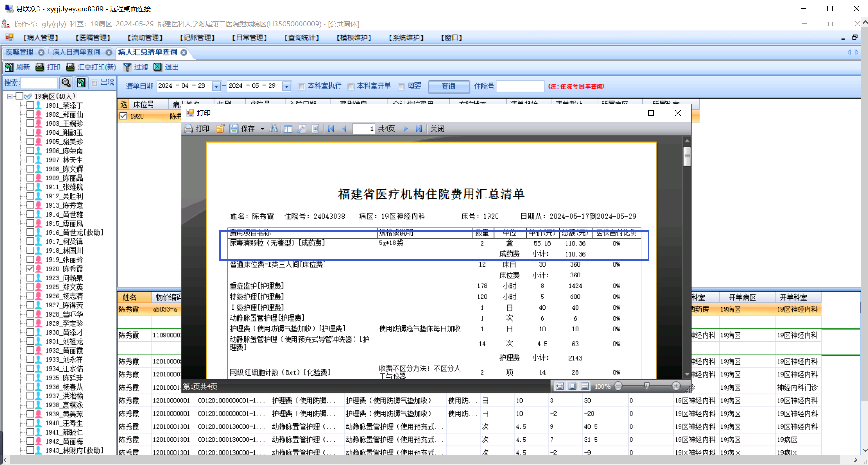Click the 刷新 refresh icon
The height and width of the screenshot is (465, 868).
9,67
